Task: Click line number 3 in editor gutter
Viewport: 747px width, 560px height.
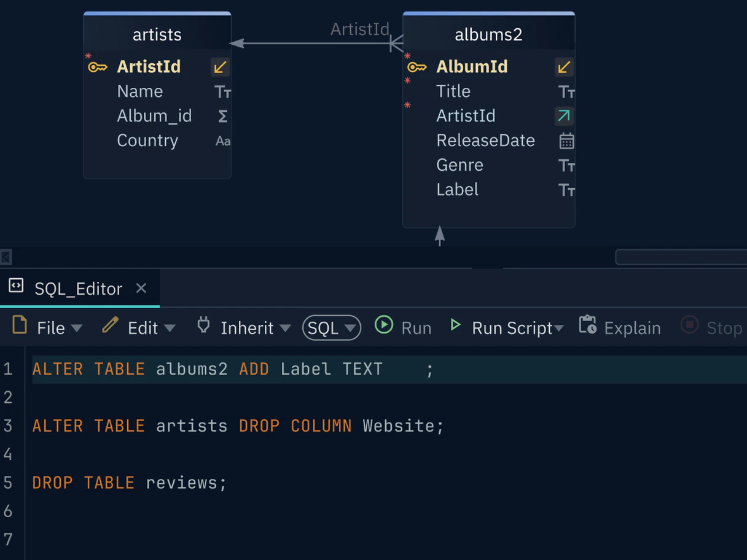Action: (x=8, y=426)
